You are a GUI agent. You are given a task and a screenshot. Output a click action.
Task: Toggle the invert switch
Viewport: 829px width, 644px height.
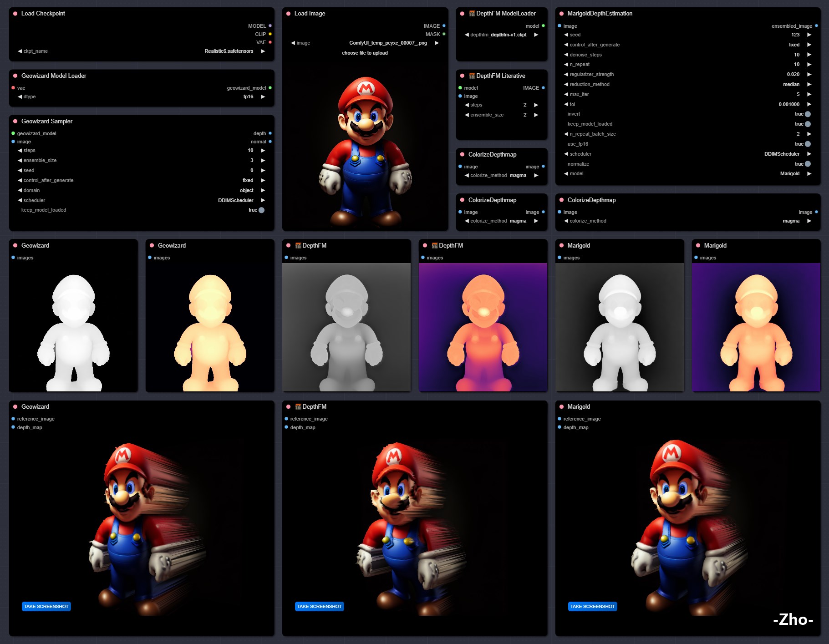click(x=808, y=114)
